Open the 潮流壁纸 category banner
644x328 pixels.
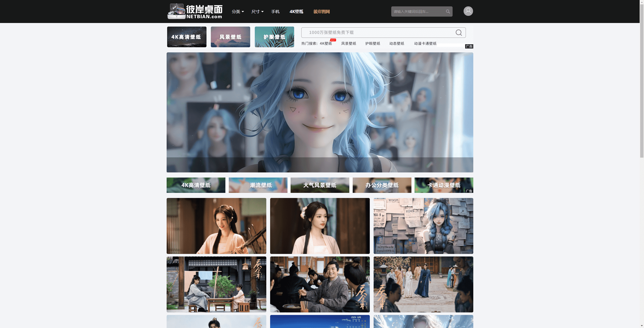(x=258, y=185)
